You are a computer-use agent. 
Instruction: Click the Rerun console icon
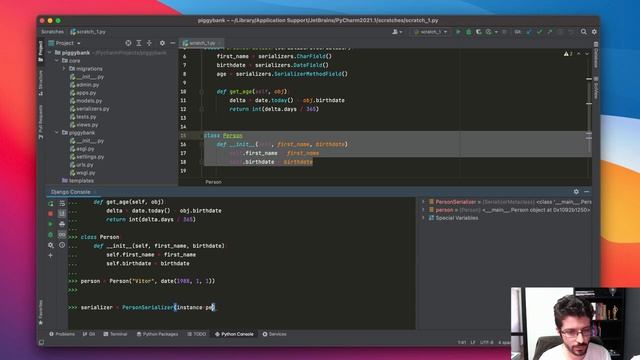[x=51, y=203]
